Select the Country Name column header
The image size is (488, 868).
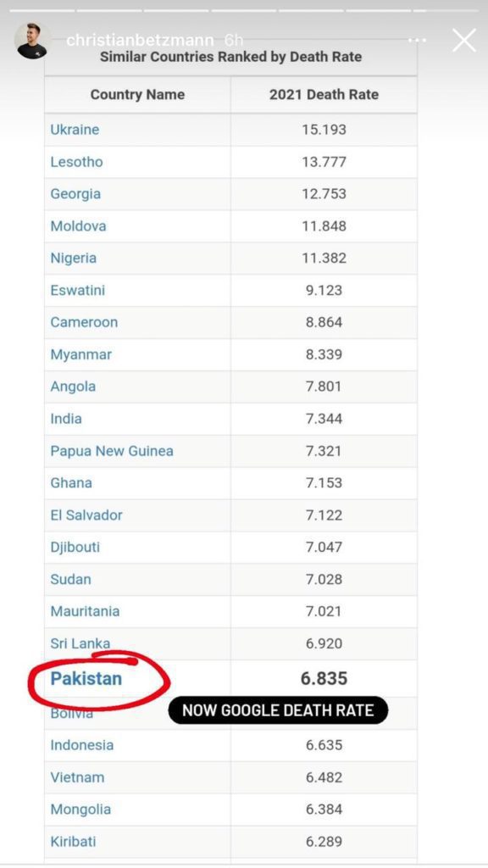point(137,95)
